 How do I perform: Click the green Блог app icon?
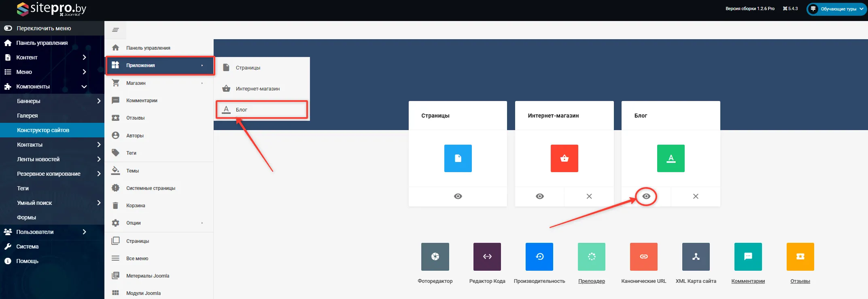pyautogui.click(x=671, y=158)
